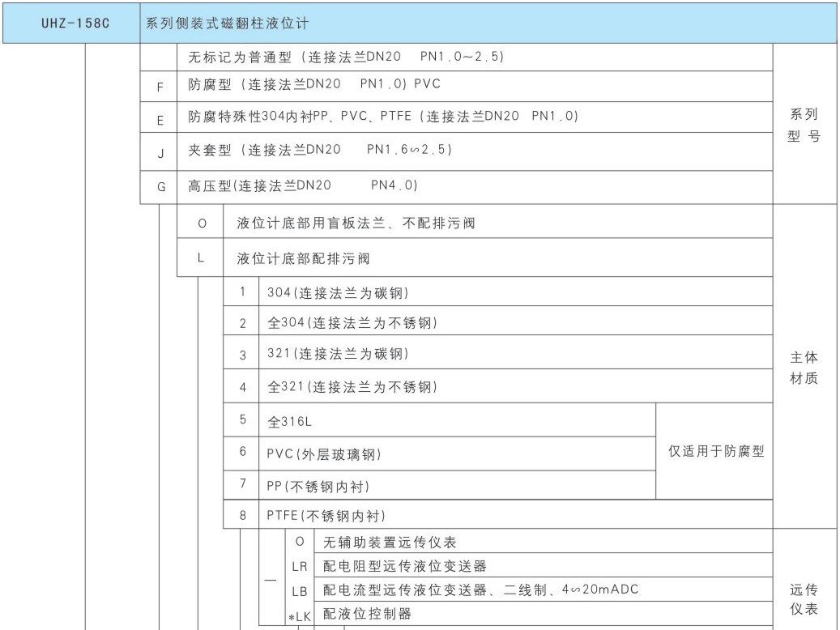
Task: Click the G 高压型 PN4.0 row
Action: pos(303,185)
